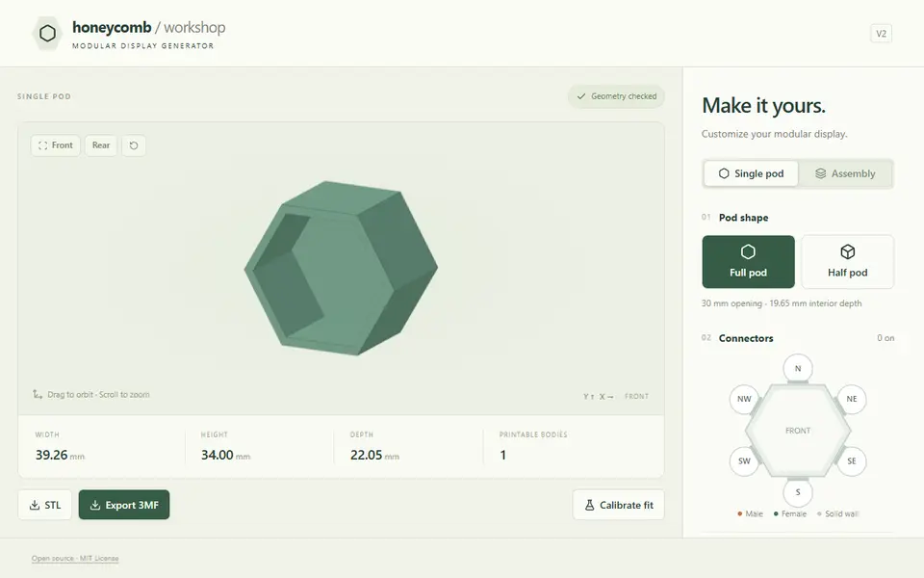This screenshot has width=924, height=578.
Task: Click the SINGLE POD section label
Action: click(x=44, y=96)
